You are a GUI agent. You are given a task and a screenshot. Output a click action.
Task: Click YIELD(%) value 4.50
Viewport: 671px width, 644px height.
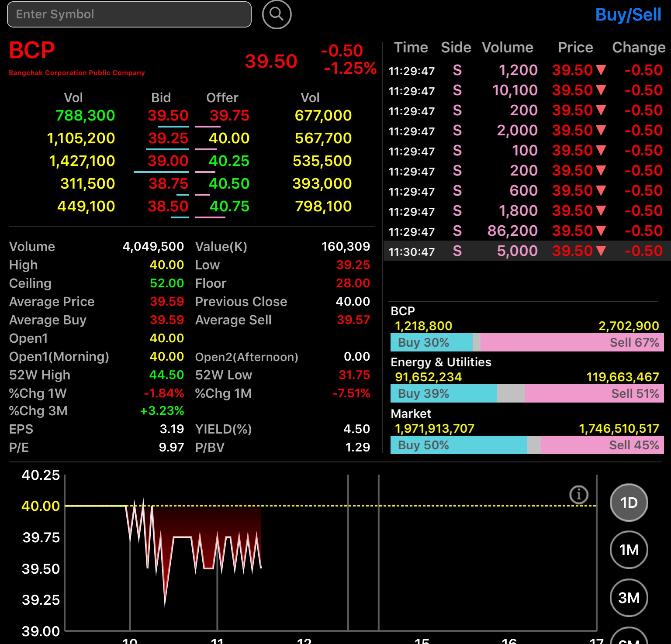tap(356, 429)
